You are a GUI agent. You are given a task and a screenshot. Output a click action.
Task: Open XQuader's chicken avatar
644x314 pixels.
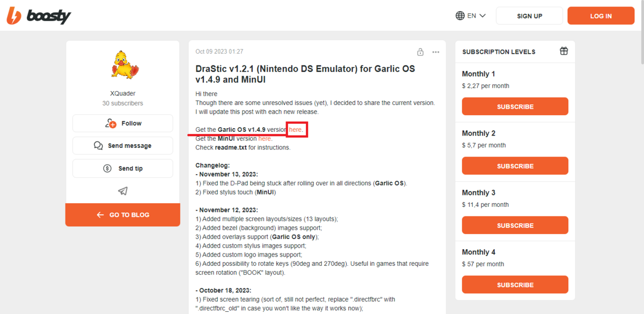125,64
